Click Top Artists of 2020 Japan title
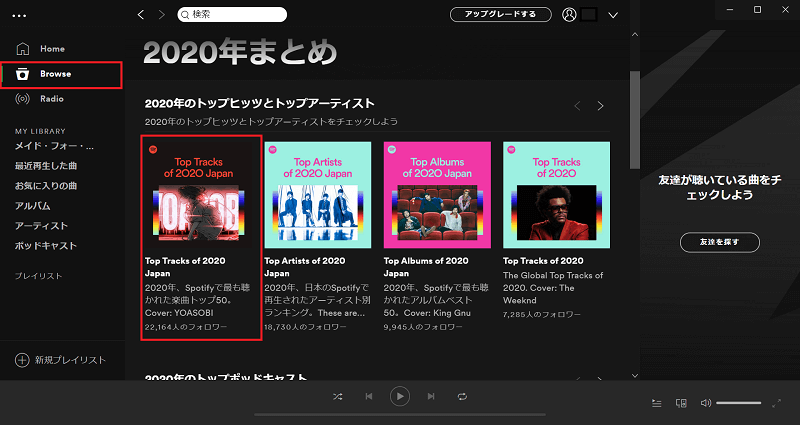This screenshot has height=425, width=800. (x=305, y=267)
